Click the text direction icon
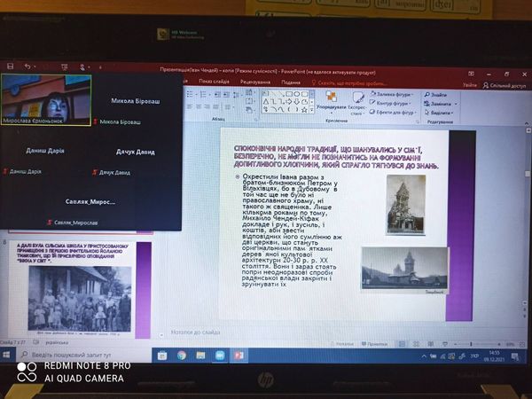This screenshot has width=532, height=399. click(250, 92)
